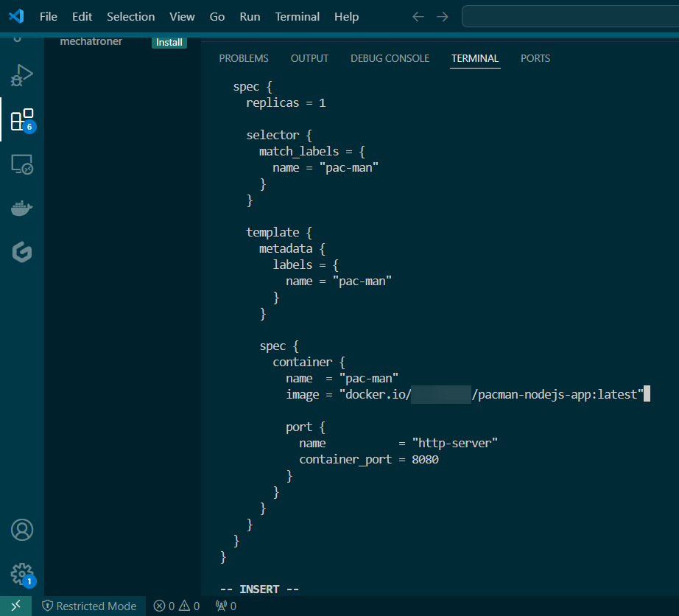
Task: Switch to the DEBUG CONSOLE tab
Action: pos(390,58)
